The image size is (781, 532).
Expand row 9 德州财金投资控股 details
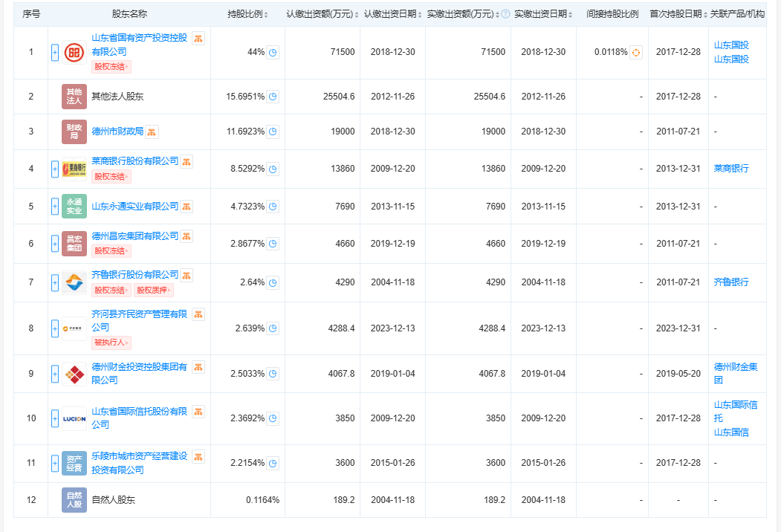click(55, 374)
